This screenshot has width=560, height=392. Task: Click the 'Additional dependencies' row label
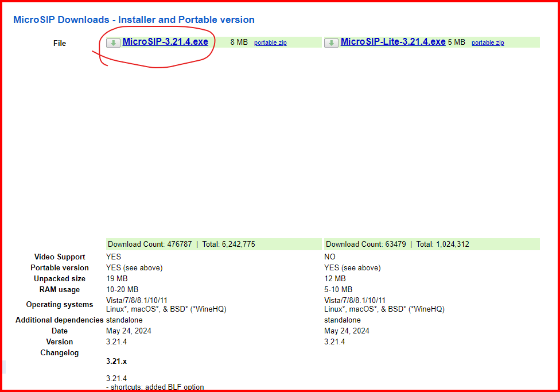pos(59,320)
